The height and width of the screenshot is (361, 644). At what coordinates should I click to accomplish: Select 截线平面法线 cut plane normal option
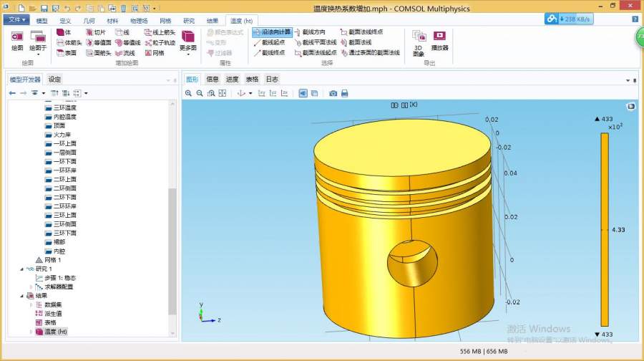pos(316,42)
